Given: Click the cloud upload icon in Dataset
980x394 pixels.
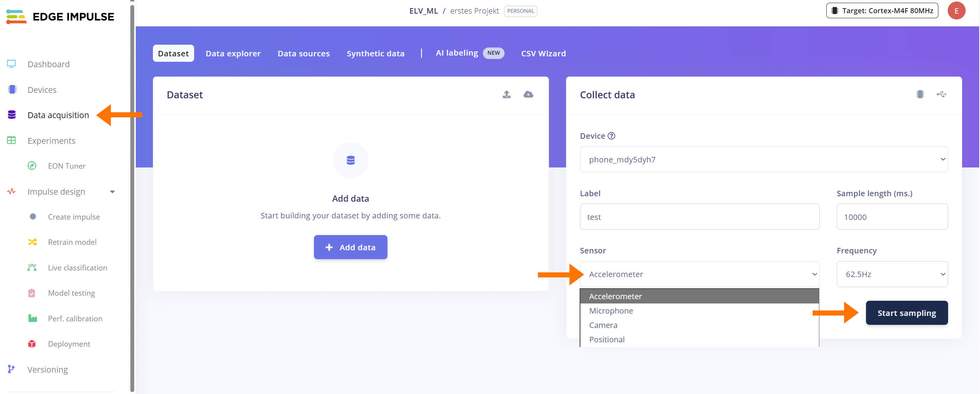Looking at the screenshot, I should tap(528, 94).
